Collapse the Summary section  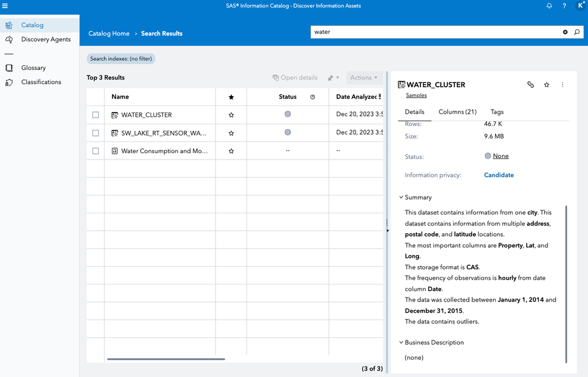[401, 197]
